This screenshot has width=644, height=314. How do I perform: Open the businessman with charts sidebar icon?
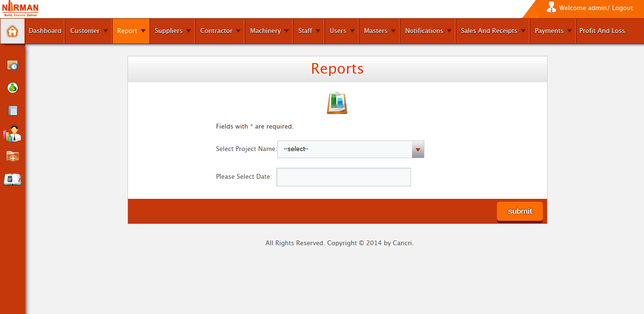click(x=12, y=134)
